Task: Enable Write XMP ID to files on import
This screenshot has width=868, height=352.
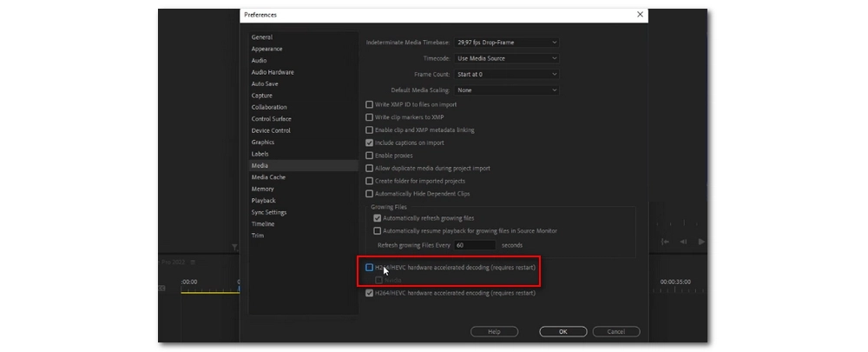Action: [x=369, y=104]
